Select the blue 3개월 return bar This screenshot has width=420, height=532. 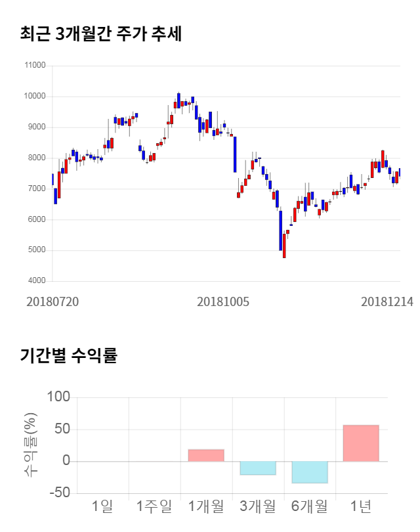coord(257,468)
